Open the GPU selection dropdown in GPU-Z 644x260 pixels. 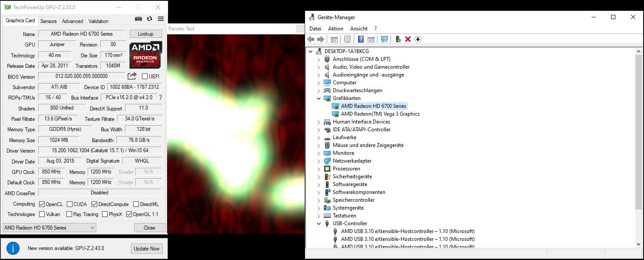pyautogui.click(x=49, y=228)
